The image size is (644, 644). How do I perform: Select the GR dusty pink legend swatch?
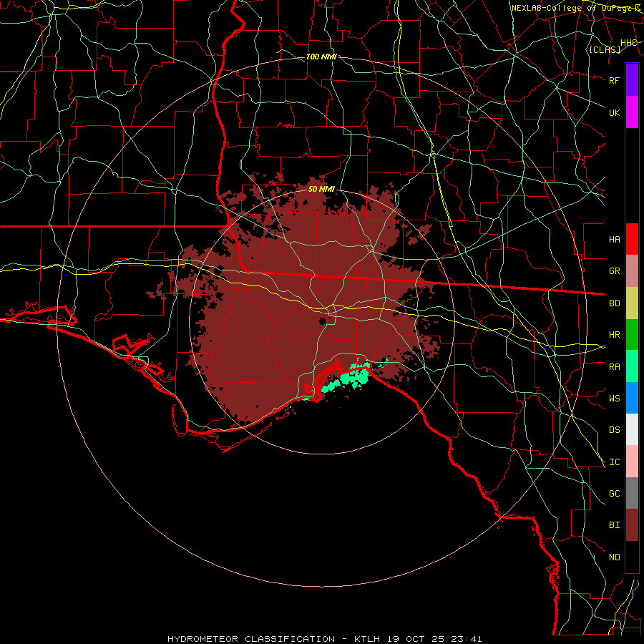(x=632, y=271)
